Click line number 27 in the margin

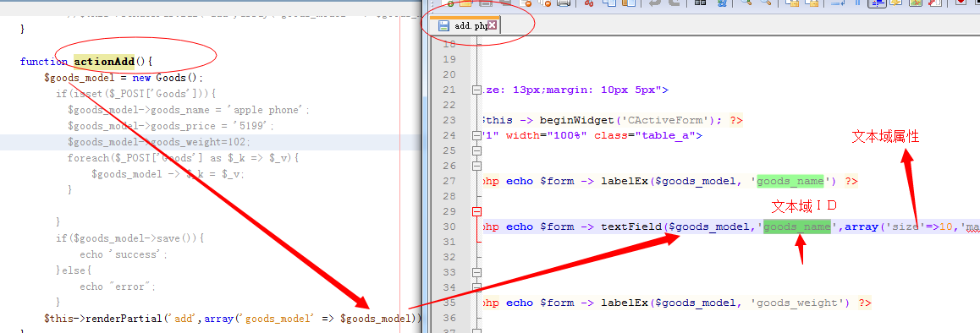point(449,181)
